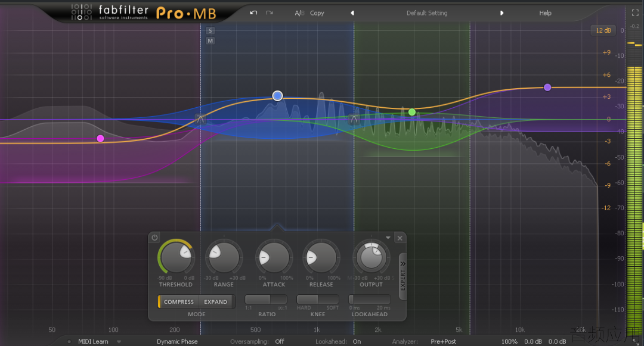Viewport: 644px width, 346px height.
Task: Select the magenta low band handle
Action: 100,139
